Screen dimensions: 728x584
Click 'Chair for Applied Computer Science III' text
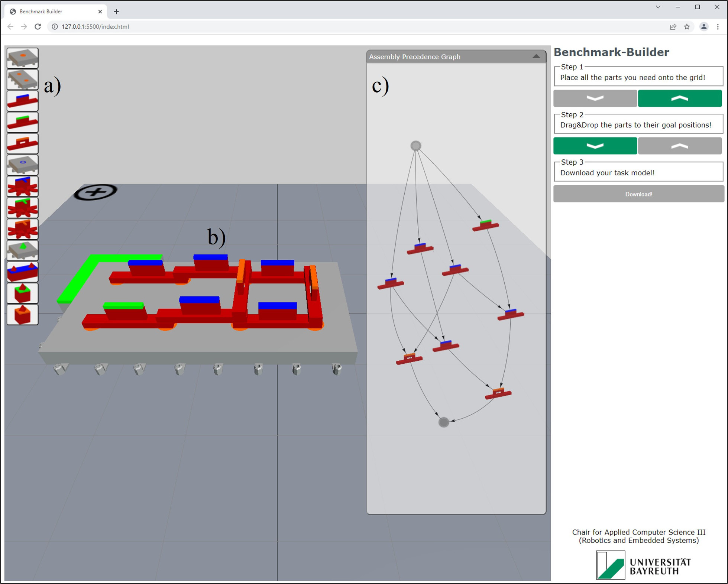click(638, 532)
